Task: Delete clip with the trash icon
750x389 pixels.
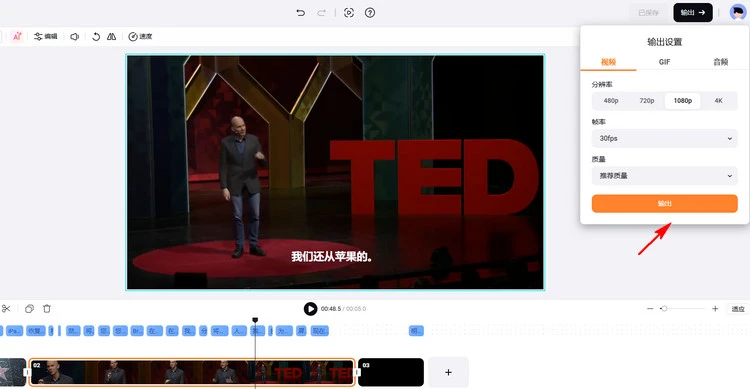Action: point(47,309)
